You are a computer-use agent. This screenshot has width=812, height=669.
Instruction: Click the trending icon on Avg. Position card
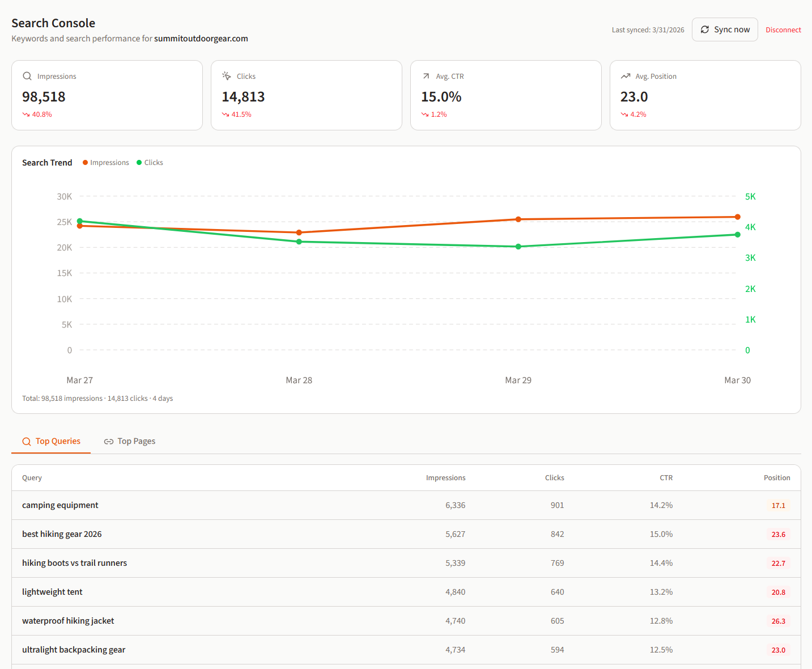626,75
